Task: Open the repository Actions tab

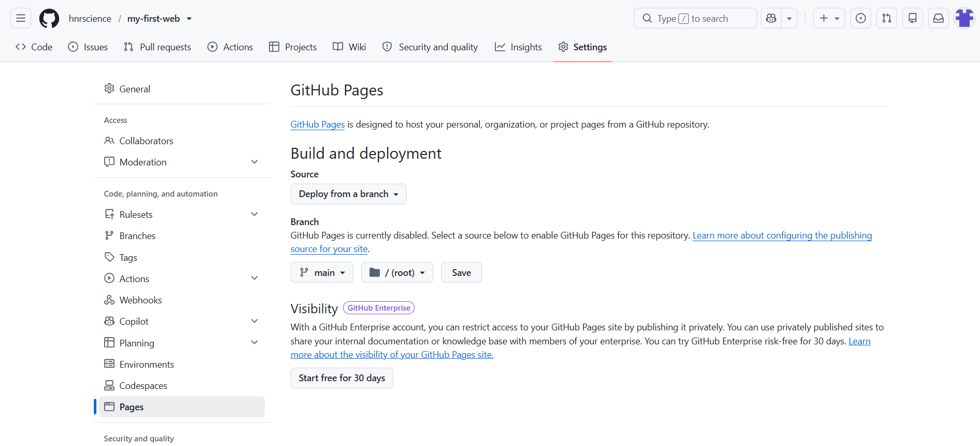Action: (x=230, y=47)
